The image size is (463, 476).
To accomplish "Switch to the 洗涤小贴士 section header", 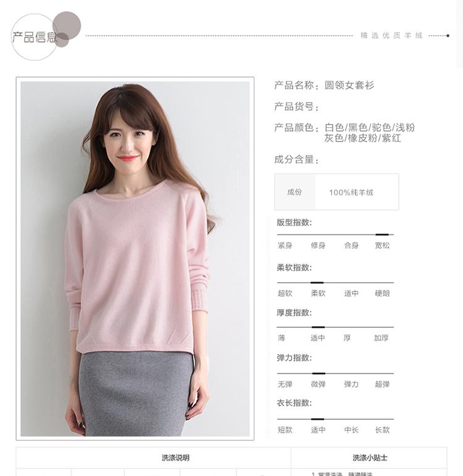I will pyautogui.click(x=370, y=457).
